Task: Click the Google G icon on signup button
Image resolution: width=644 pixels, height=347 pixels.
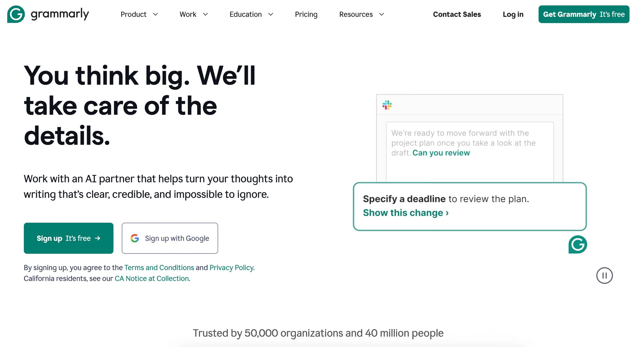Action: [135, 238]
